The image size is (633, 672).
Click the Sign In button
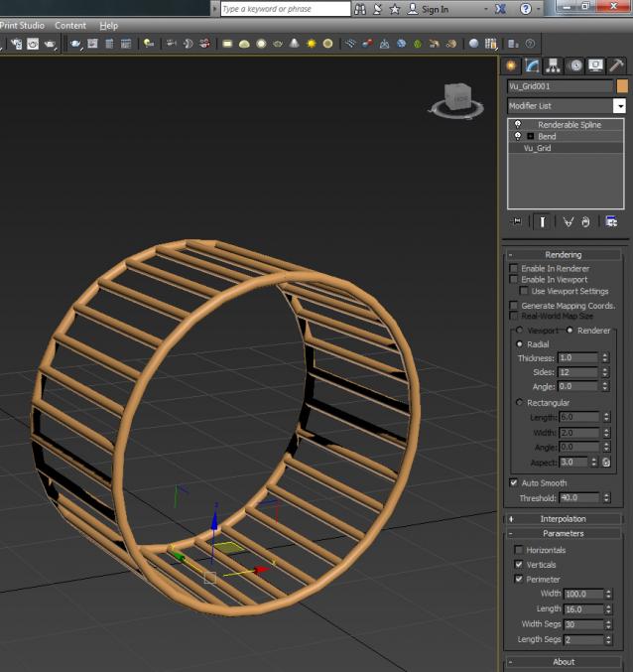click(x=429, y=9)
